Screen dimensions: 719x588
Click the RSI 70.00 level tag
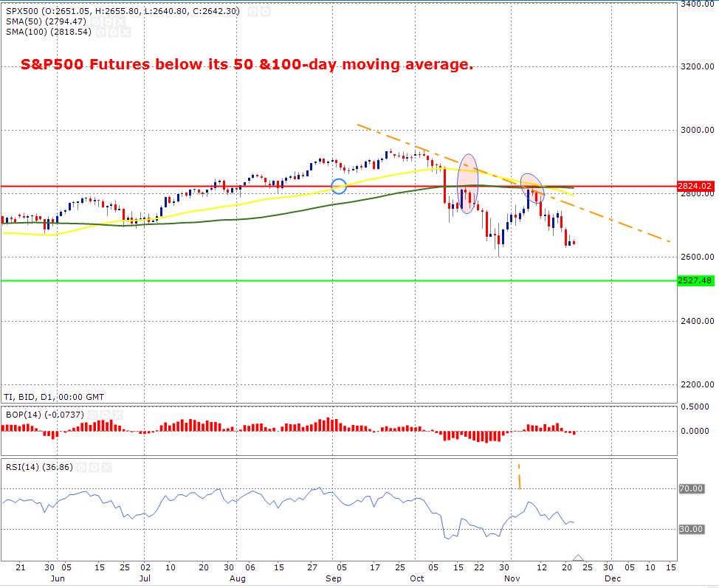(x=691, y=488)
